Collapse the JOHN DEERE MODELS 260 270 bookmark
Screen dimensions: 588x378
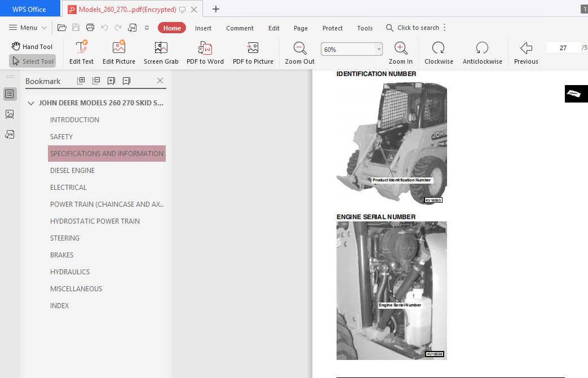click(31, 103)
